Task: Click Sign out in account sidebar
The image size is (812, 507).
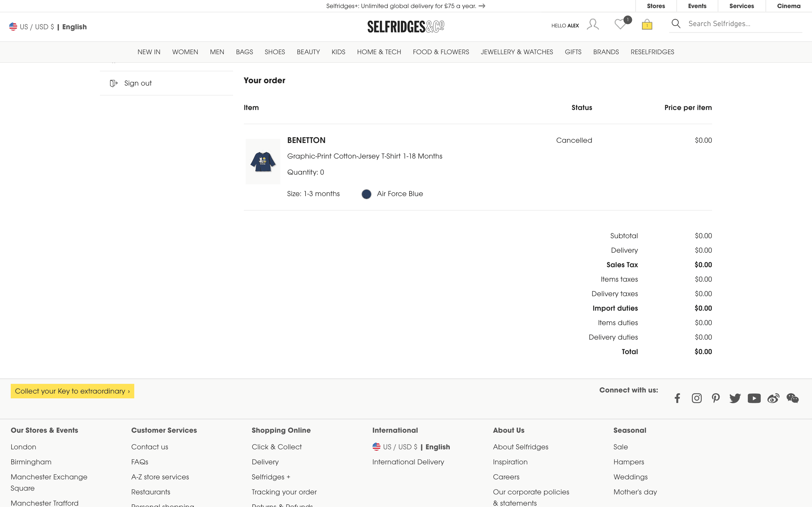Action: [x=137, y=83]
